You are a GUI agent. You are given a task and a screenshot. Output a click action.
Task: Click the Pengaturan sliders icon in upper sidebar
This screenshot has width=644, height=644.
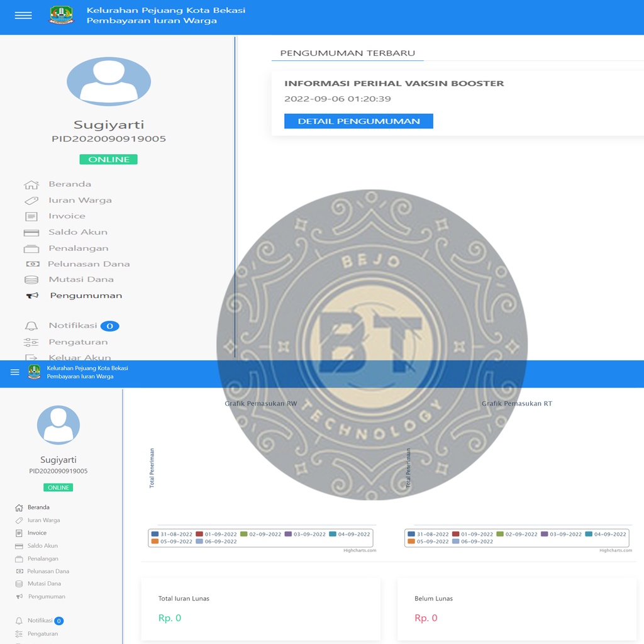click(x=31, y=342)
